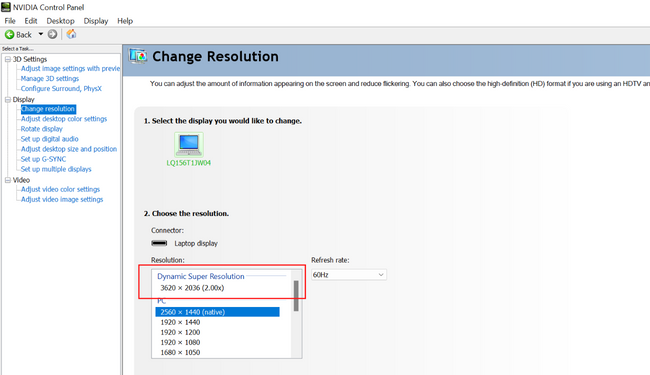Open Set up digital audio

click(x=49, y=139)
